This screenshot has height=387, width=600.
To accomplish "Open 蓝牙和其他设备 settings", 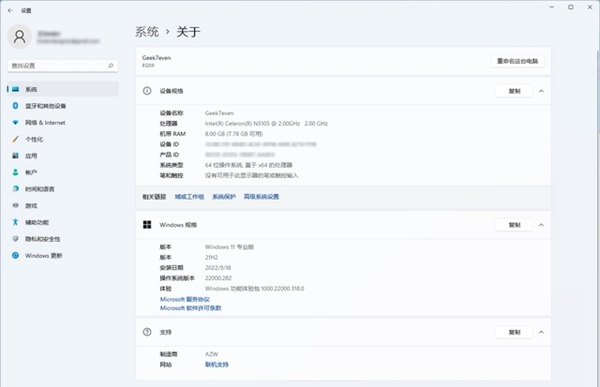I will [x=63, y=106].
